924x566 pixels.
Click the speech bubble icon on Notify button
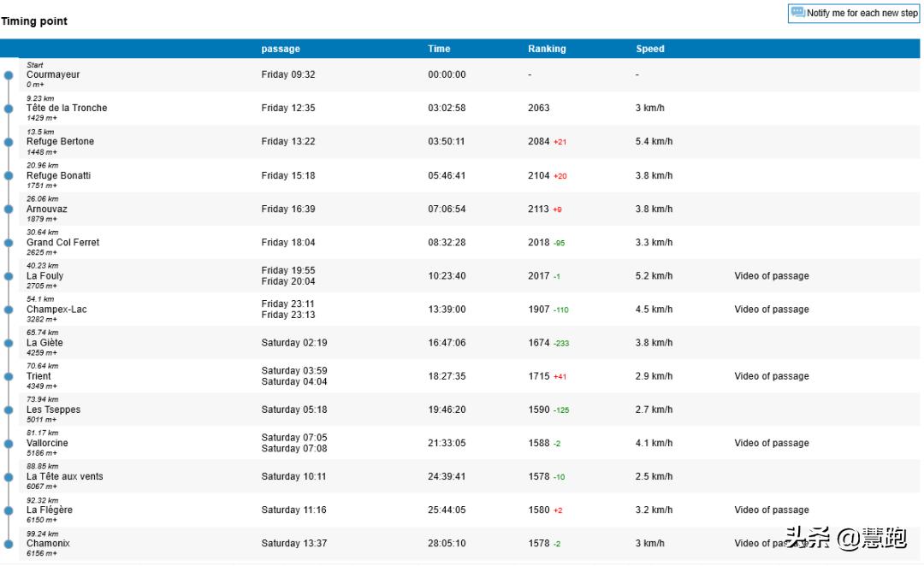point(797,13)
